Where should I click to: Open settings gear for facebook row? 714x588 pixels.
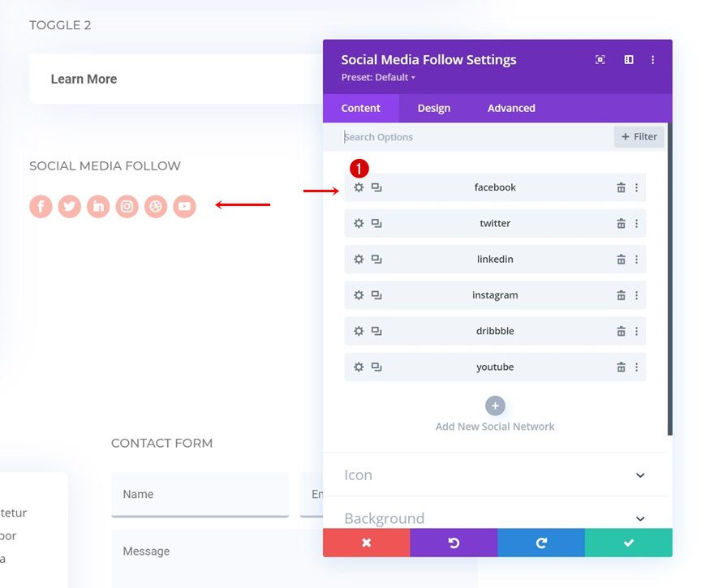tap(359, 187)
